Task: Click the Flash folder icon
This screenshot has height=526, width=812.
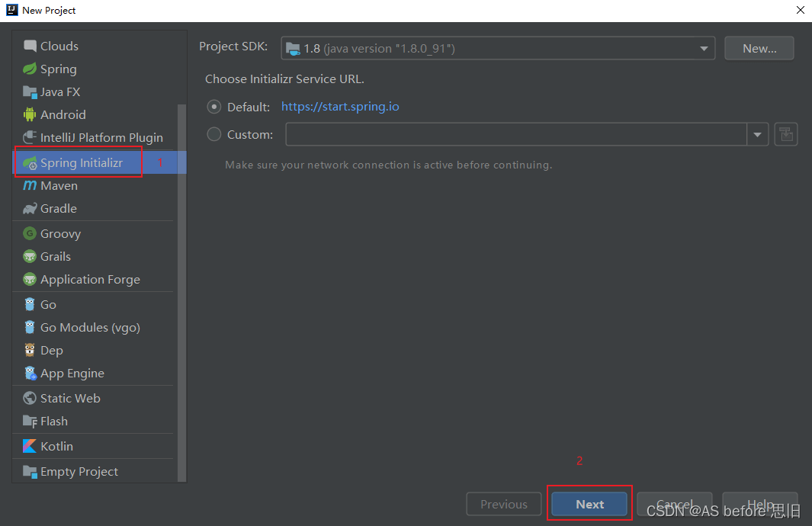Action: [x=30, y=421]
